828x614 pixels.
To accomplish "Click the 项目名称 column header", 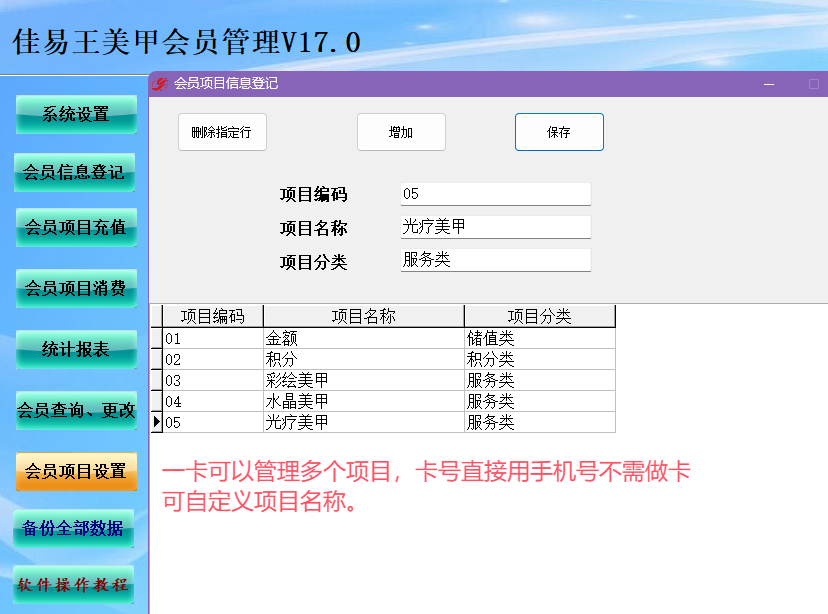I will 364,316.
